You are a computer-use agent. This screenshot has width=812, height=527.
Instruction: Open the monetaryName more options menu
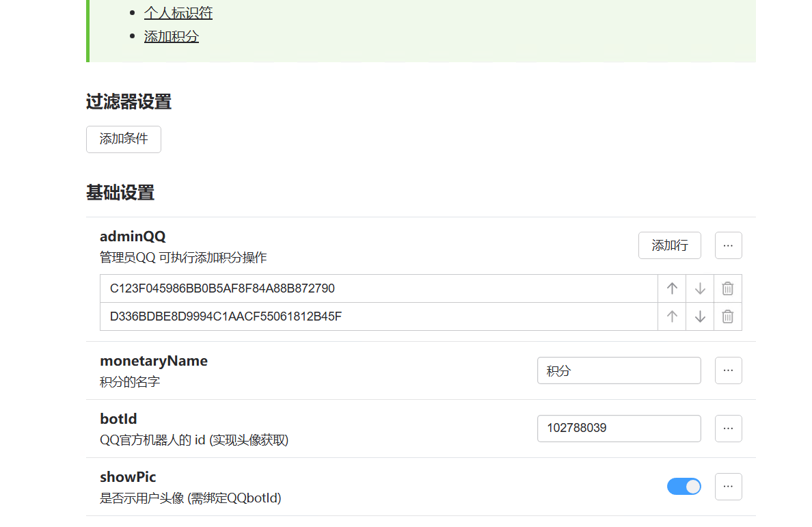(x=728, y=370)
